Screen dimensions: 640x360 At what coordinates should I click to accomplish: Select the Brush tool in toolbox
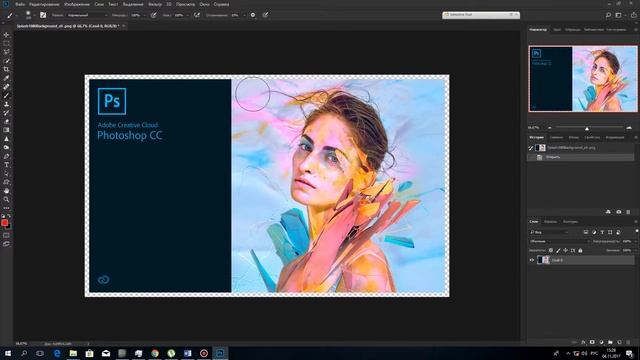click(x=6, y=96)
